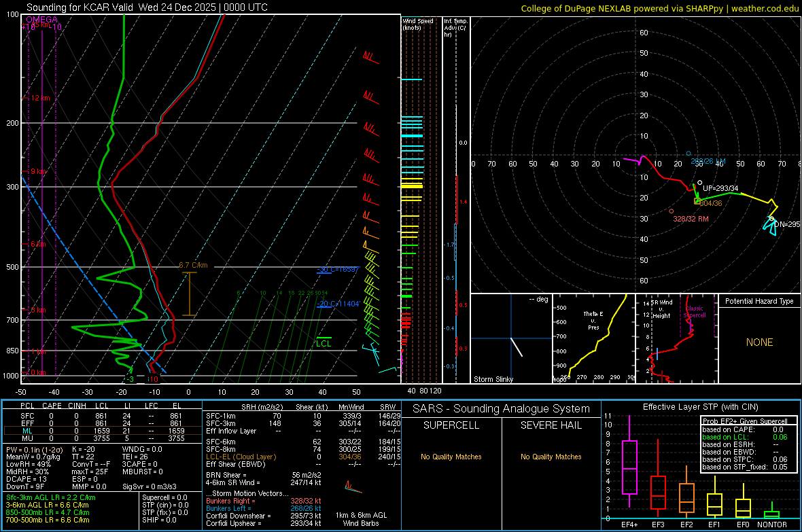
Task: Click the SHIP = 0.0 value
Action: (x=159, y=520)
